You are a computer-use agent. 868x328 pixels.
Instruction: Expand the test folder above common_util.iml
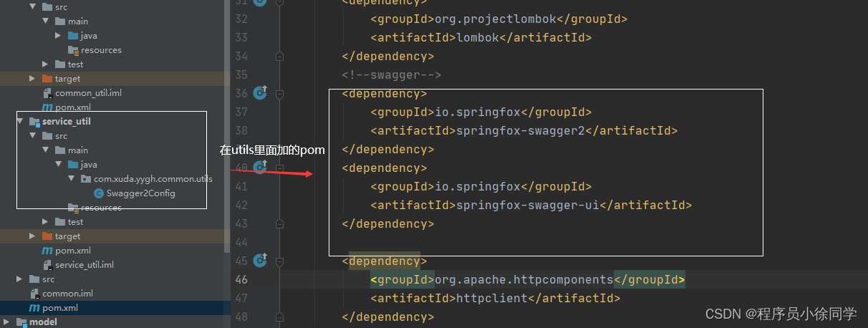coord(46,64)
